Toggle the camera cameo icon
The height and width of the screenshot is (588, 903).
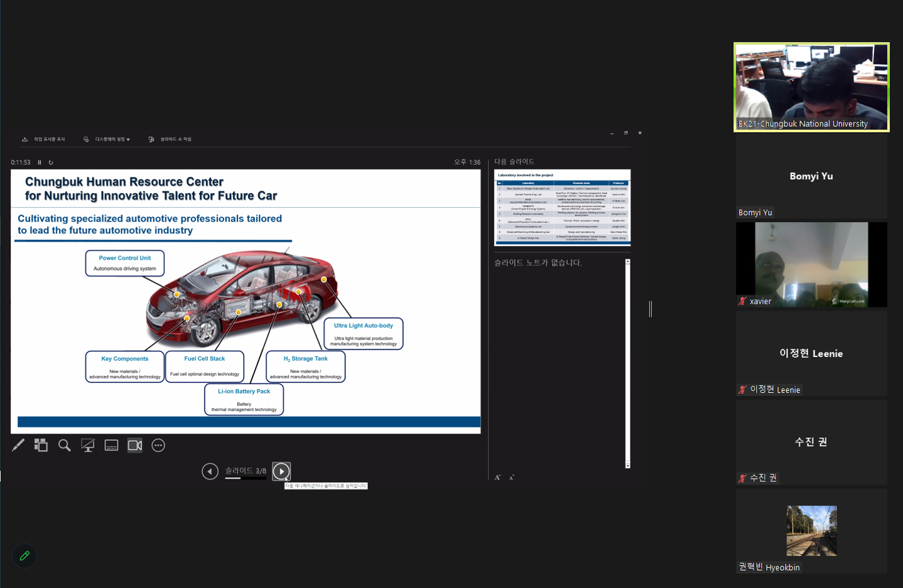coord(135,446)
